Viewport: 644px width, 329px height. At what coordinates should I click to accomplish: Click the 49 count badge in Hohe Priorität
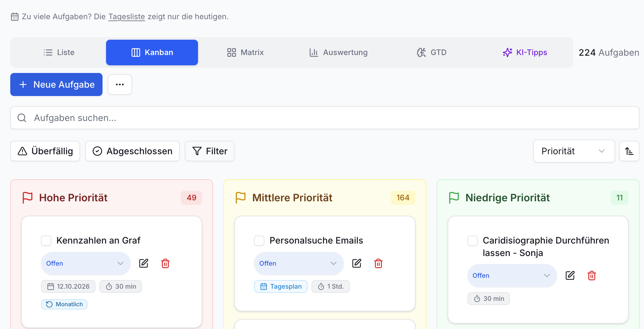coord(191,198)
